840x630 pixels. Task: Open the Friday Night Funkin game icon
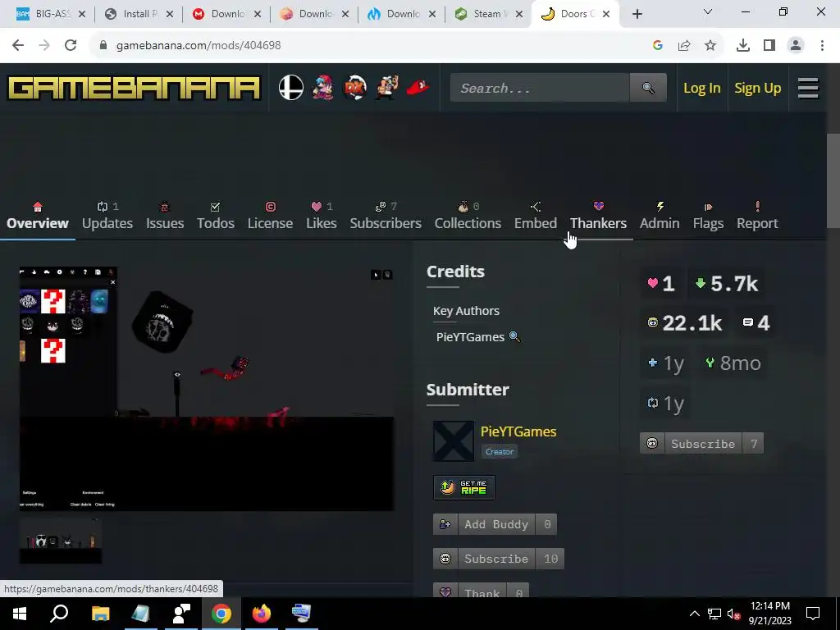click(x=323, y=88)
